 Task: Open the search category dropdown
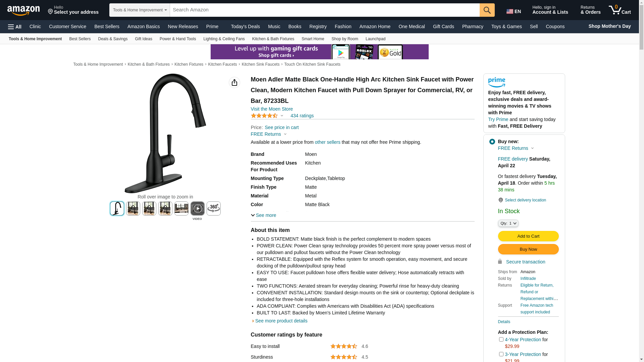click(x=140, y=10)
